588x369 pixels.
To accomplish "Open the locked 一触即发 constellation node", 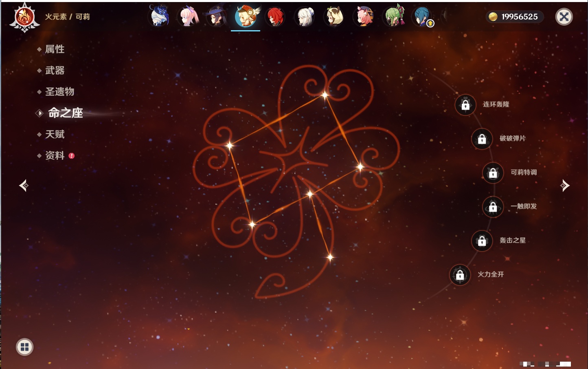I will click(x=493, y=207).
